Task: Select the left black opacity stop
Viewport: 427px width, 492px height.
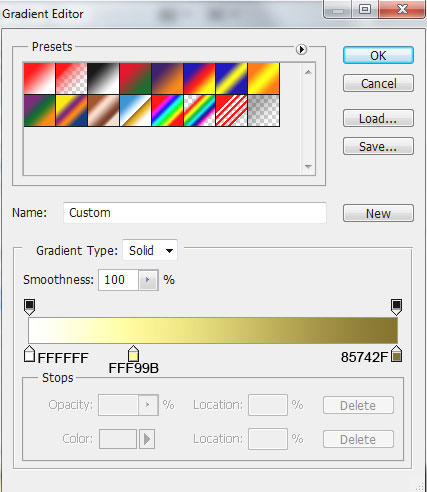Action: pyautogui.click(x=30, y=307)
